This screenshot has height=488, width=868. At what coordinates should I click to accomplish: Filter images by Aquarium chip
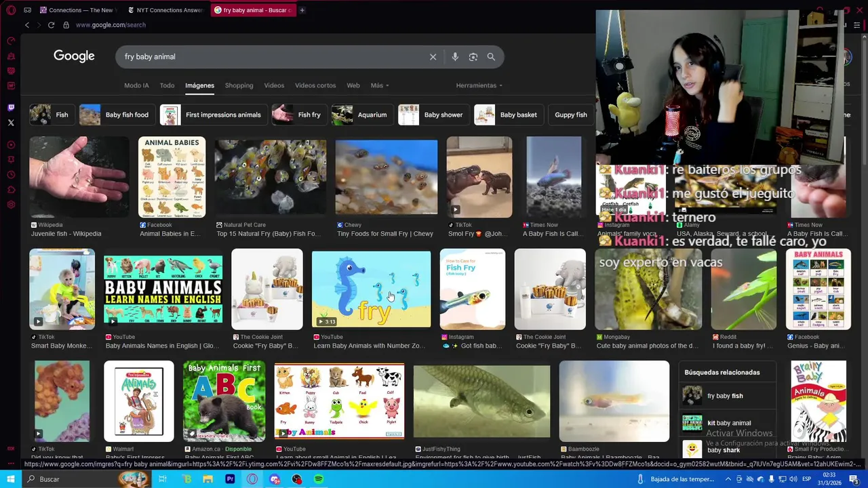tap(361, 115)
